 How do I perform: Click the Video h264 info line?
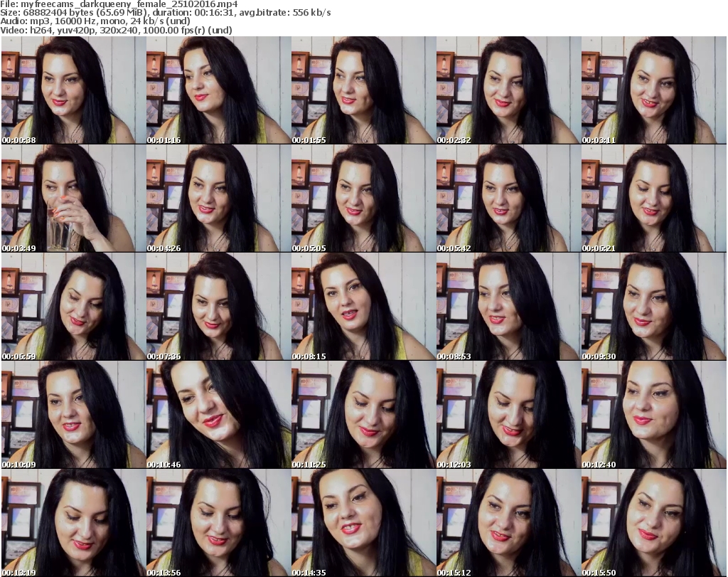point(116,31)
